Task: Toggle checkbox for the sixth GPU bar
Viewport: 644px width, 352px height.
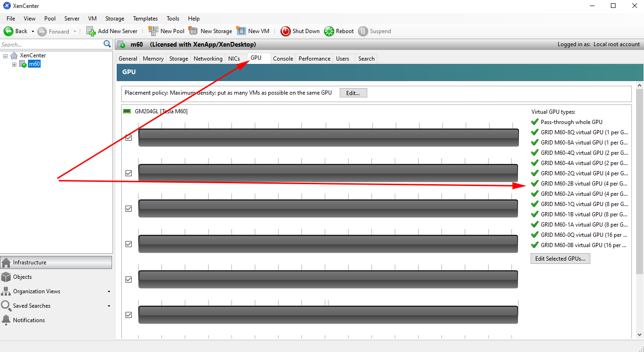Action: click(x=128, y=315)
